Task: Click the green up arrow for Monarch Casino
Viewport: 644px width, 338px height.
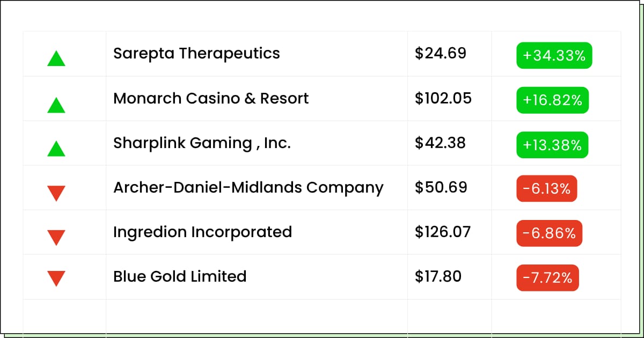Action: 56,105
